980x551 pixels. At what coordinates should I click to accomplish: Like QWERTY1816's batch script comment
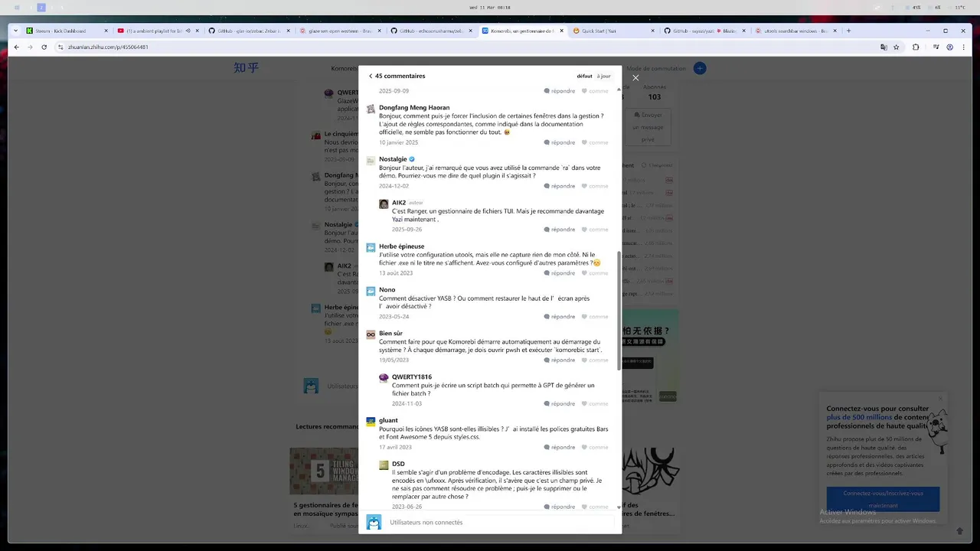coord(595,404)
